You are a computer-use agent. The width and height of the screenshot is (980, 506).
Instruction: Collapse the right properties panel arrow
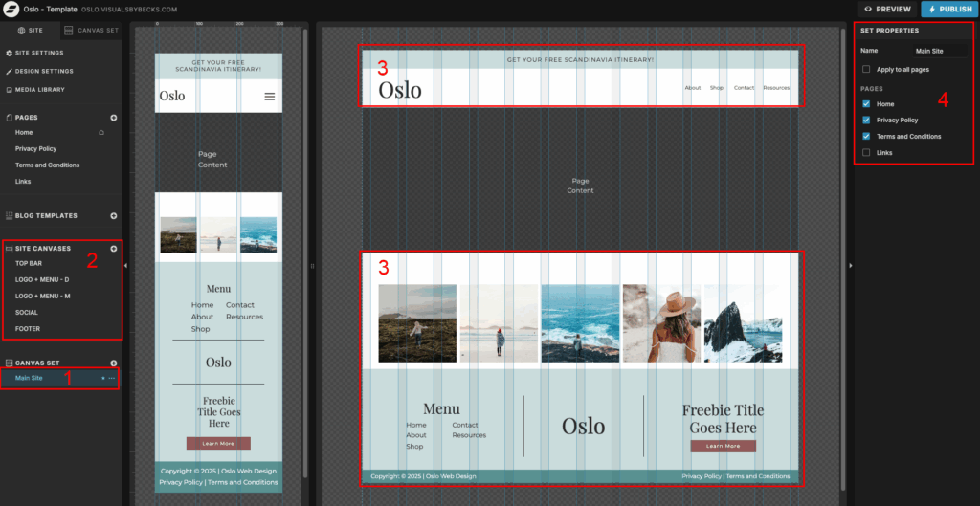click(850, 265)
